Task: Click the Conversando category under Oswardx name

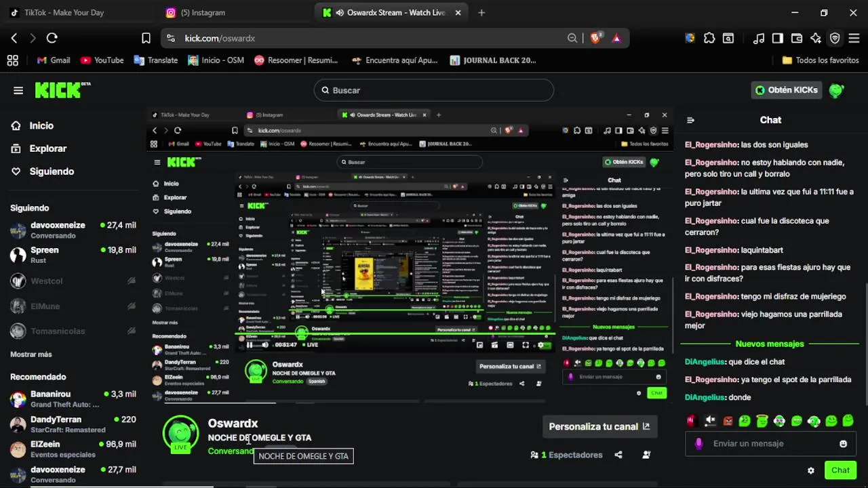Action: (x=230, y=451)
